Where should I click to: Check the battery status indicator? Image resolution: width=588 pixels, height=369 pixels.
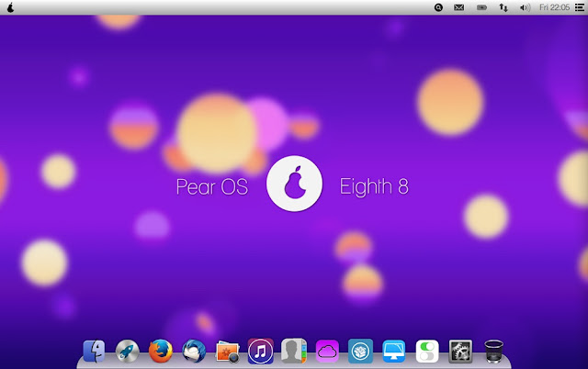[481, 7]
